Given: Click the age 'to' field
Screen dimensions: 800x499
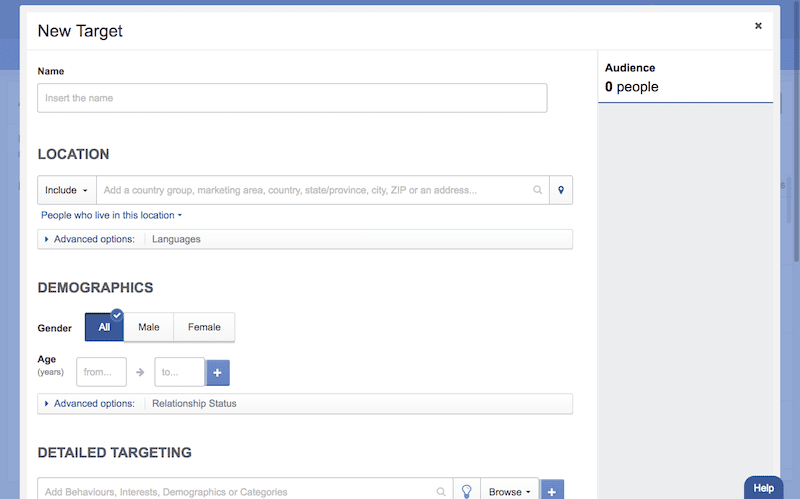Looking at the screenshot, I should (x=179, y=372).
